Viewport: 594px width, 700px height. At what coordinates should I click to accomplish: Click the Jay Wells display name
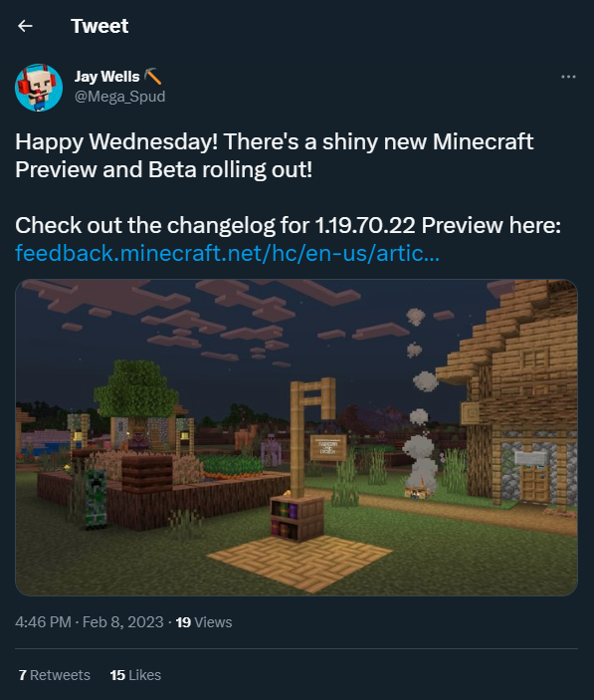(107, 77)
